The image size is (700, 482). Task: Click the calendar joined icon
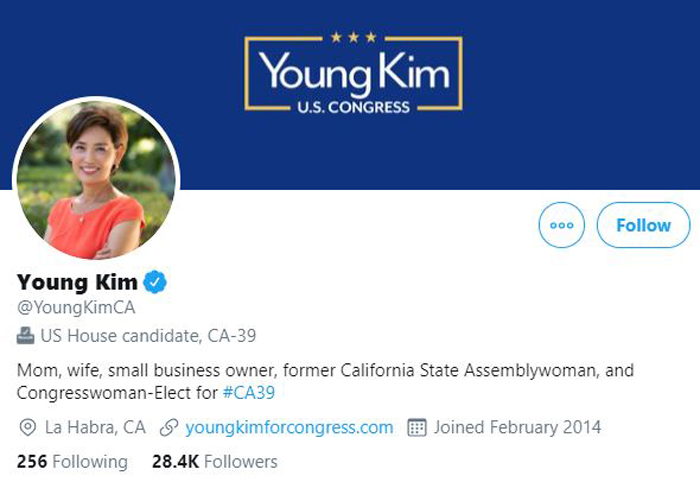[417, 427]
